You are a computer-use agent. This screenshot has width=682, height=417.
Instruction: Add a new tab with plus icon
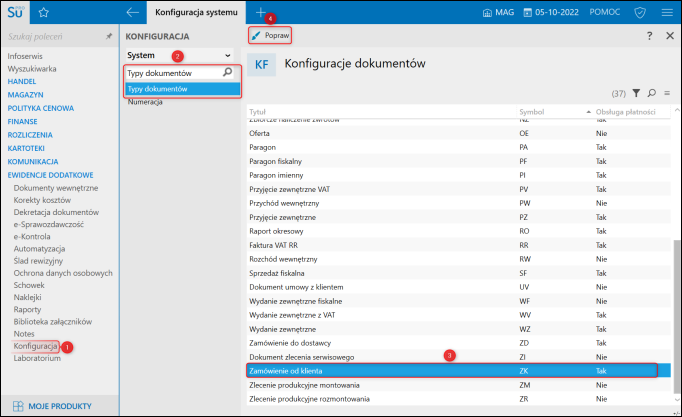tap(261, 12)
